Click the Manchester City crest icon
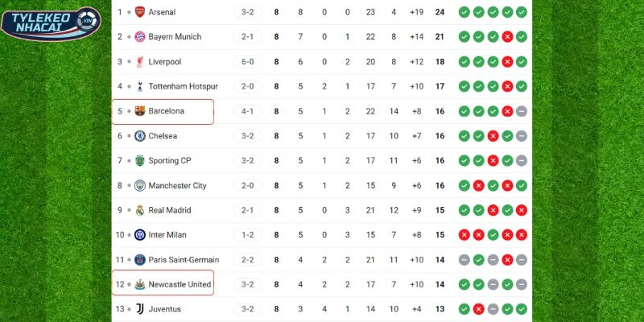The width and height of the screenshot is (644, 322). tap(139, 185)
